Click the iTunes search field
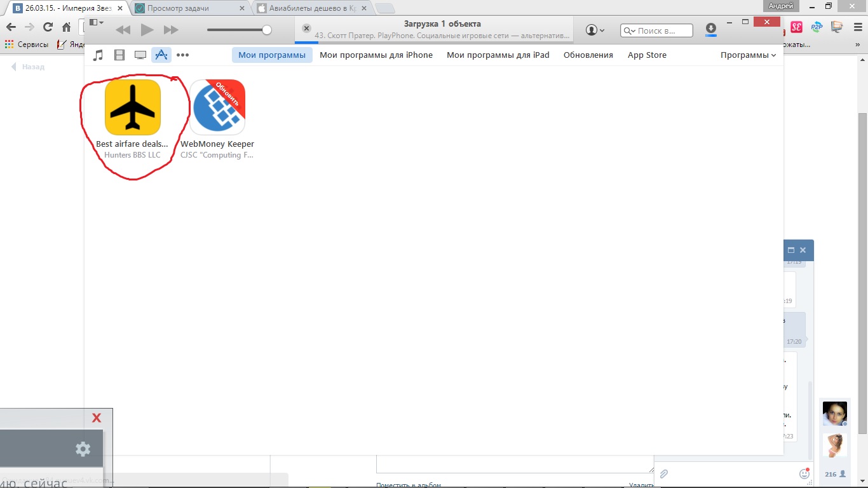This screenshot has height=488, width=868. (657, 30)
